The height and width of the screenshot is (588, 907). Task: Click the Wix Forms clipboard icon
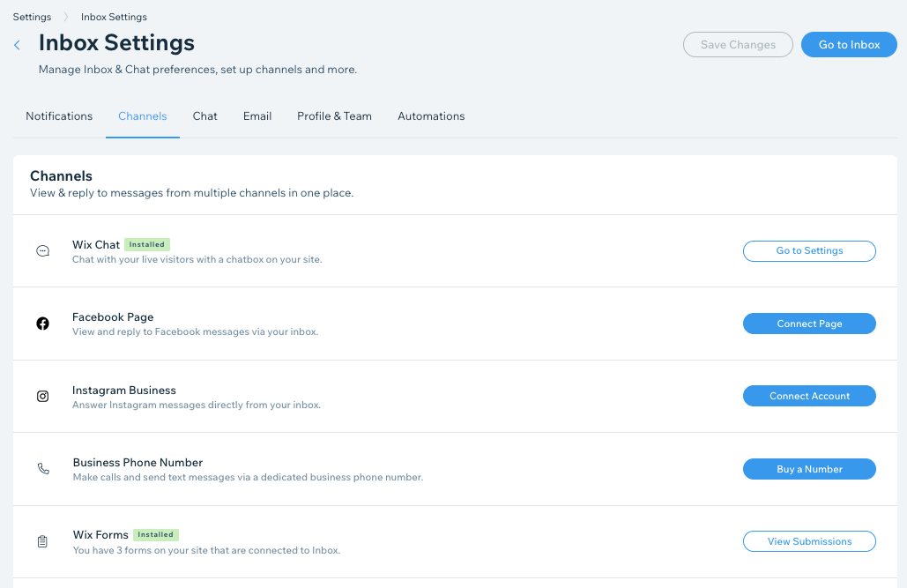click(x=42, y=540)
